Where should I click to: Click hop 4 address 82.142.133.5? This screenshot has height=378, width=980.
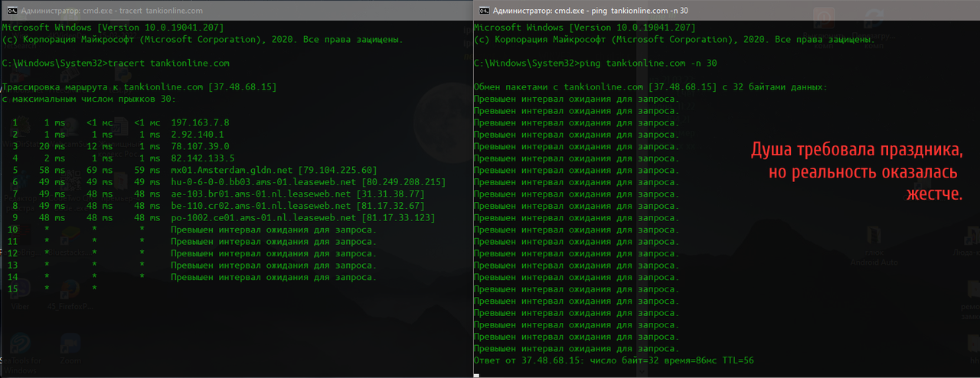pyautogui.click(x=204, y=158)
